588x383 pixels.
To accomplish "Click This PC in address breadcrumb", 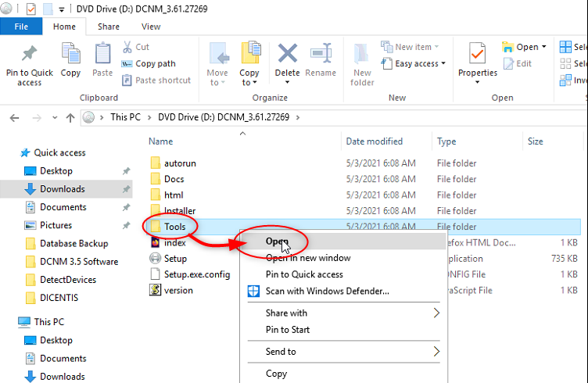I will tap(125, 117).
